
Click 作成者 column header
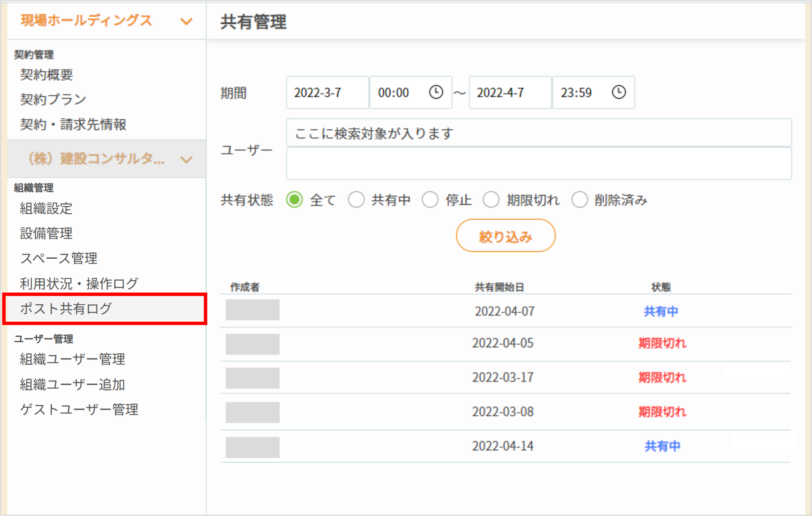click(245, 287)
